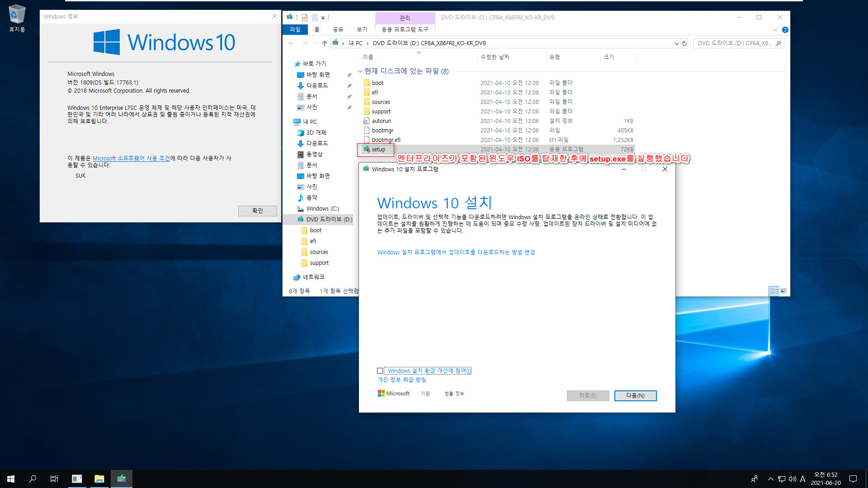Open the 공유 ribbon tab
Image resolution: width=868 pixels, height=488 pixels.
click(338, 29)
